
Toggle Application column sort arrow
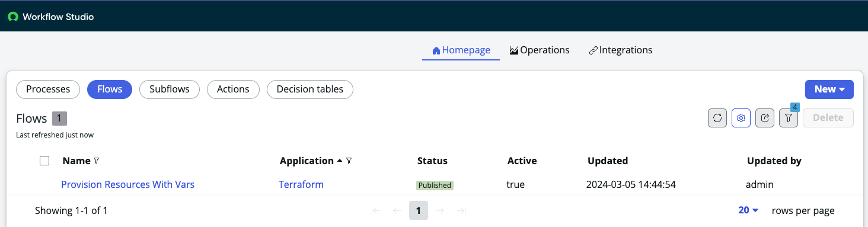tap(340, 161)
